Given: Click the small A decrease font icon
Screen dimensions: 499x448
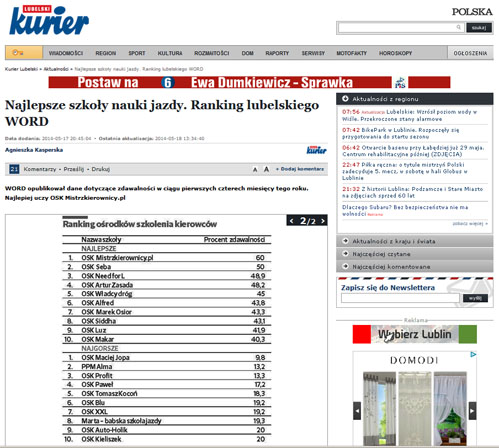Looking at the screenshot, I should click(255, 170).
